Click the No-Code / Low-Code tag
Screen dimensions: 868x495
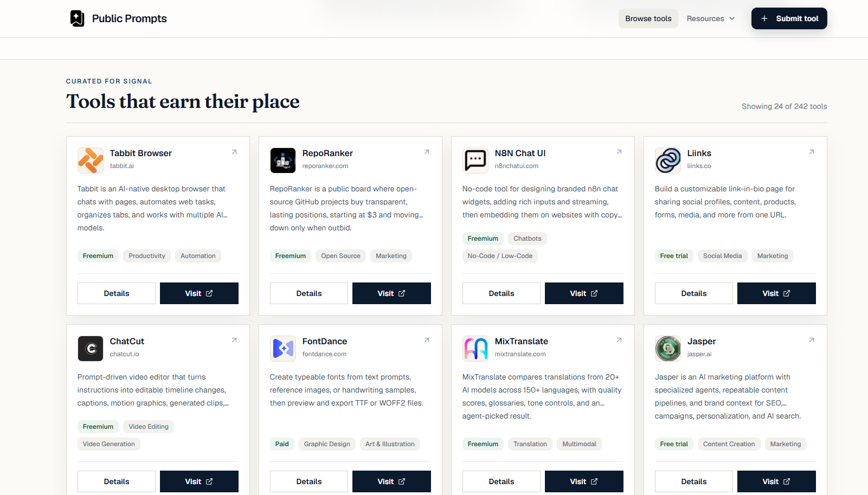click(x=500, y=256)
